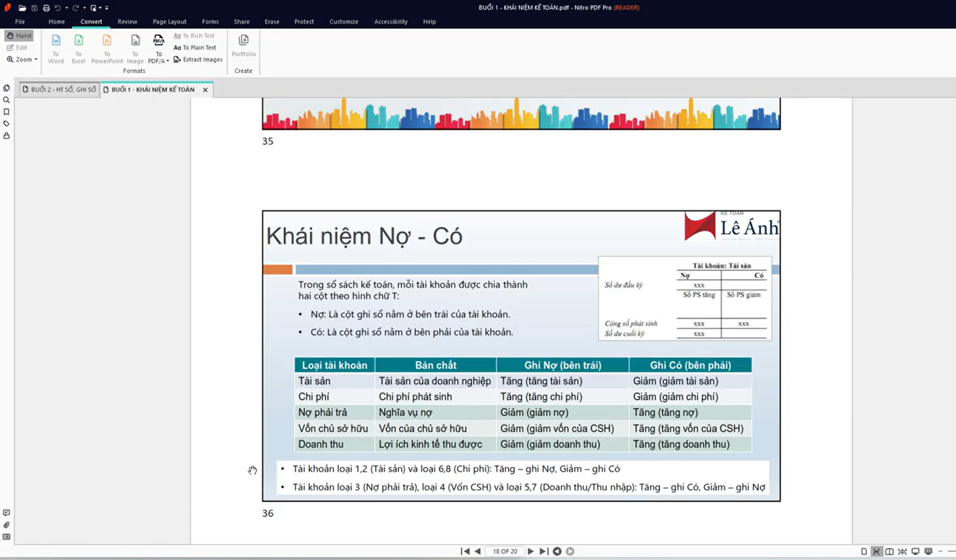Image resolution: width=956 pixels, height=560 pixels.
Task: Open the To PDF/A dropdown arrow
Action: click(x=168, y=61)
